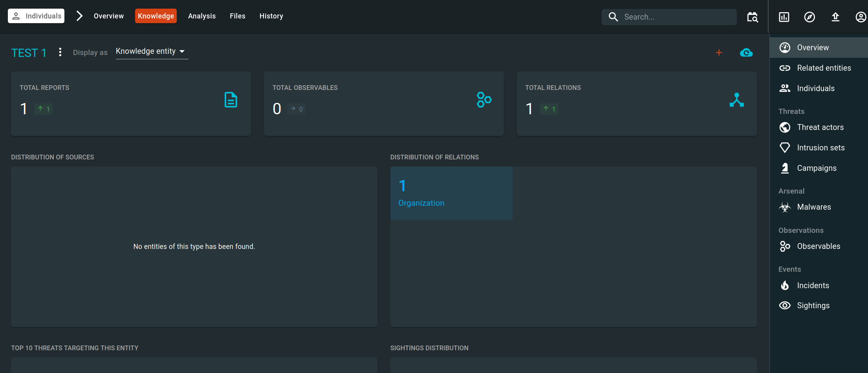Open Threat actors in sidebar
Viewport: 868px width, 373px height.
click(x=819, y=127)
